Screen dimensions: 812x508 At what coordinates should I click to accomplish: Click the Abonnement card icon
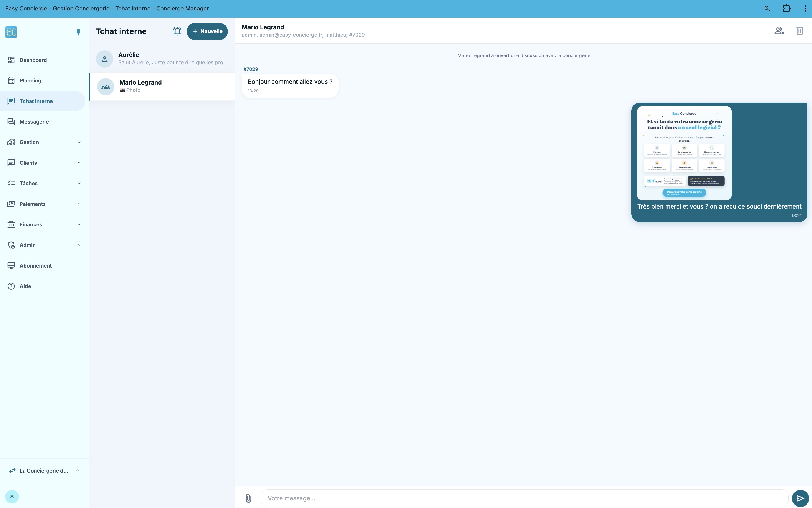11,266
